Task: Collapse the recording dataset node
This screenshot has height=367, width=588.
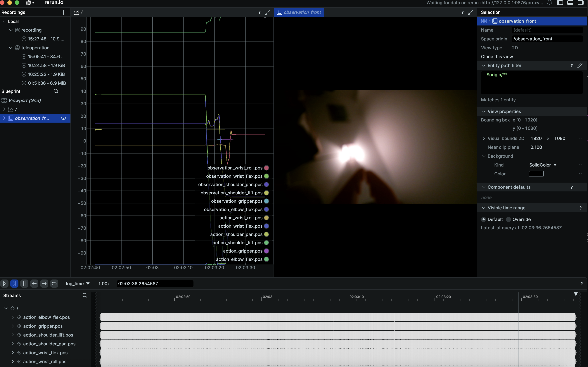Action: tap(11, 30)
